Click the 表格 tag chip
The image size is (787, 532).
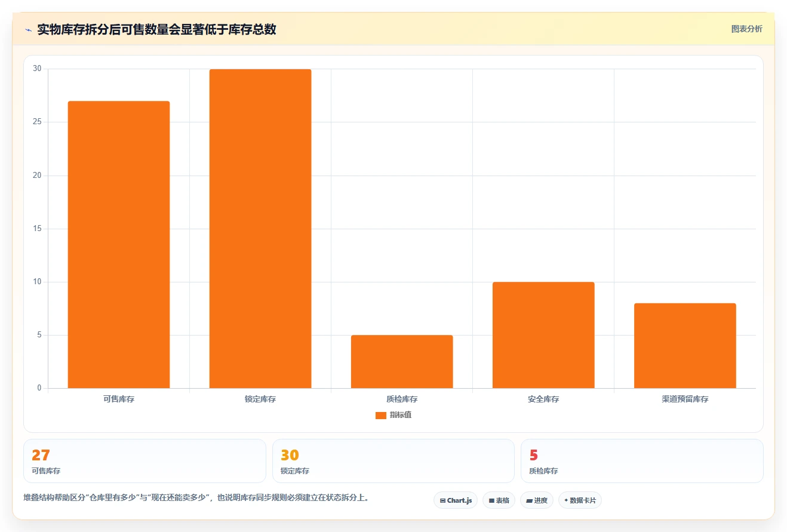[499, 500]
